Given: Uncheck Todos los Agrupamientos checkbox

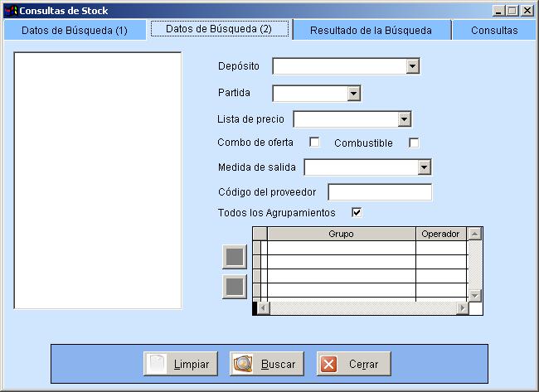Looking at the screenshot, I should pos(357,212).
